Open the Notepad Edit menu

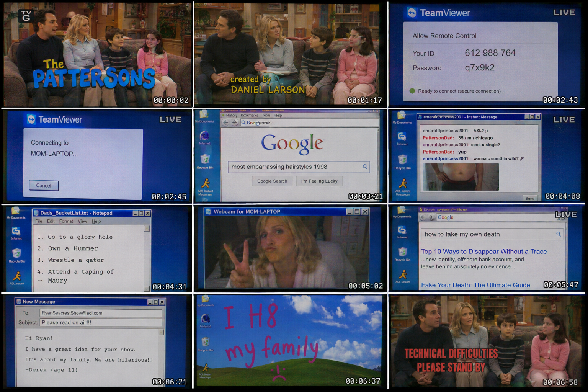[51, 221]
